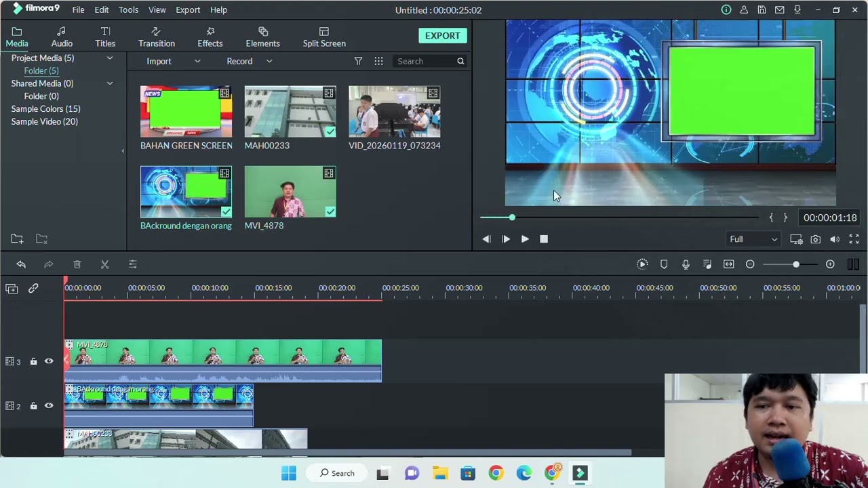Toggle the auto ripple link icon
This screenshot has height=488, width=868.
(33, 289)
